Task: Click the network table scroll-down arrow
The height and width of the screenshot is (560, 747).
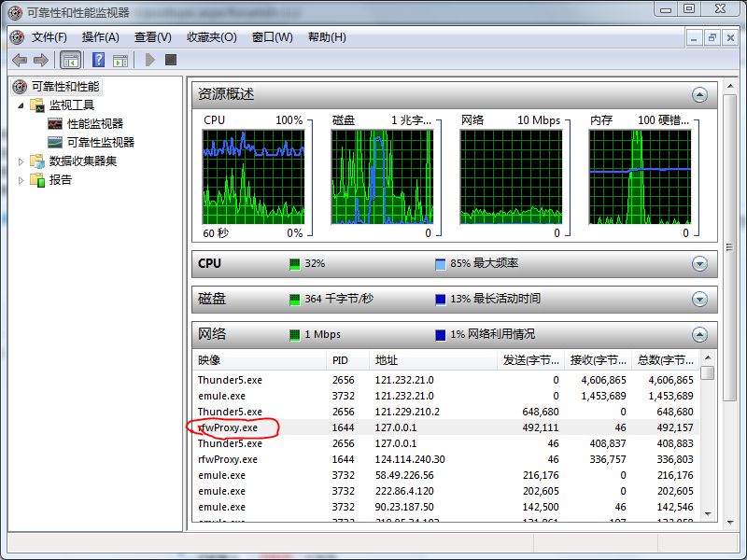Action: [708, 514]
